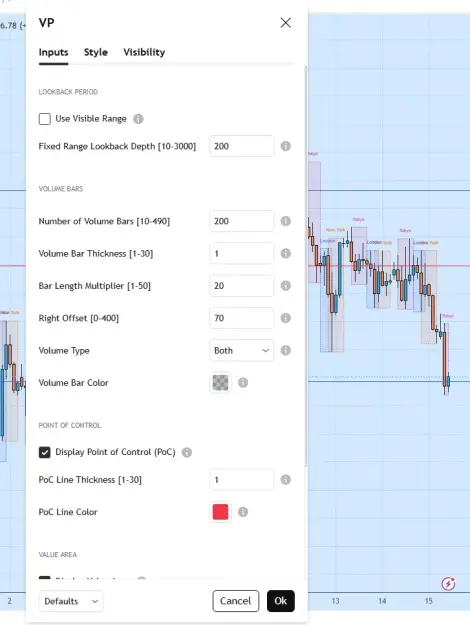Show info tooltip for Use Visible Range
The width and height of the screenshot is (470, 625).
tap(138, 119)
